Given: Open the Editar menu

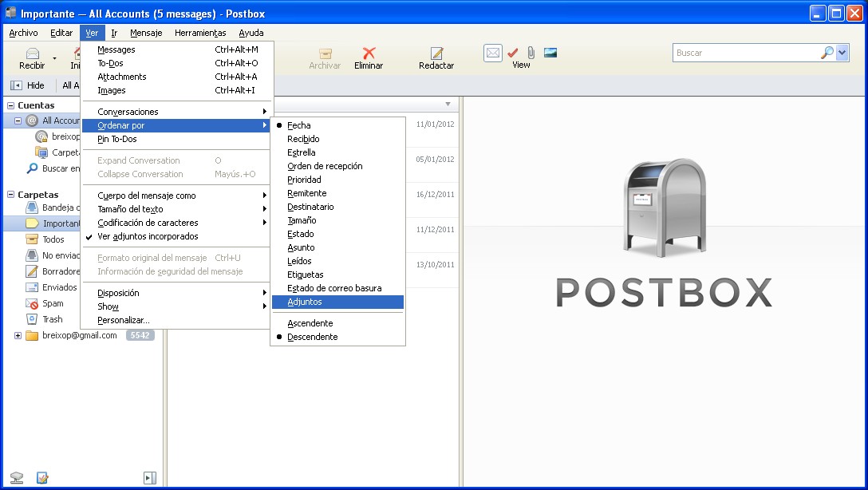Looking at the screenshot, I should pos(61,33).
